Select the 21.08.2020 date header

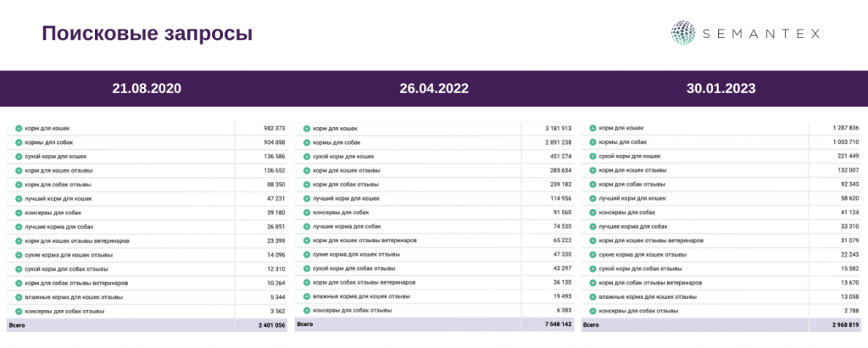(x=147, y=89)
